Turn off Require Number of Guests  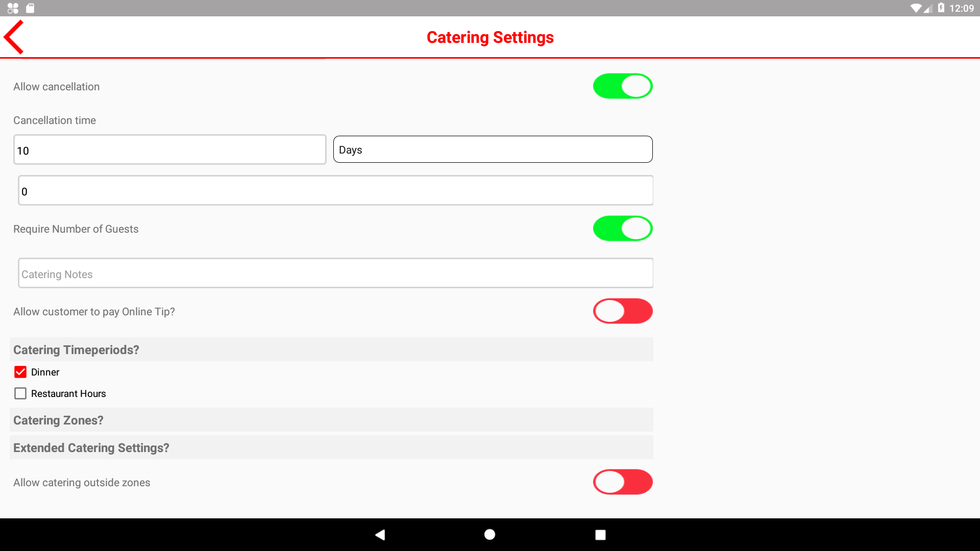click(623, 229)
